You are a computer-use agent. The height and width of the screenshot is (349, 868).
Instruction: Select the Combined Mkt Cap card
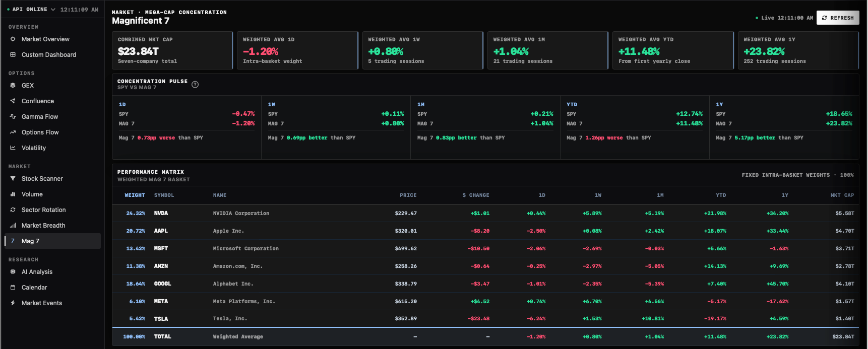(172, 50)
